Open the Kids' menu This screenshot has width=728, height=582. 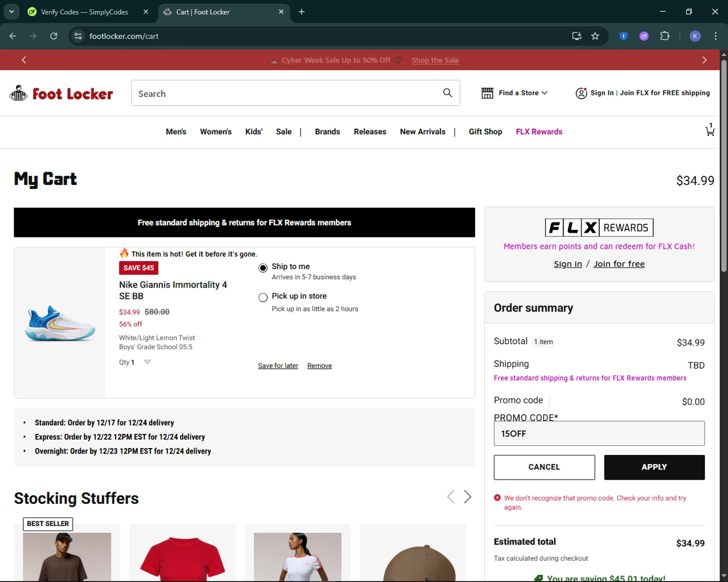[254, 132]
